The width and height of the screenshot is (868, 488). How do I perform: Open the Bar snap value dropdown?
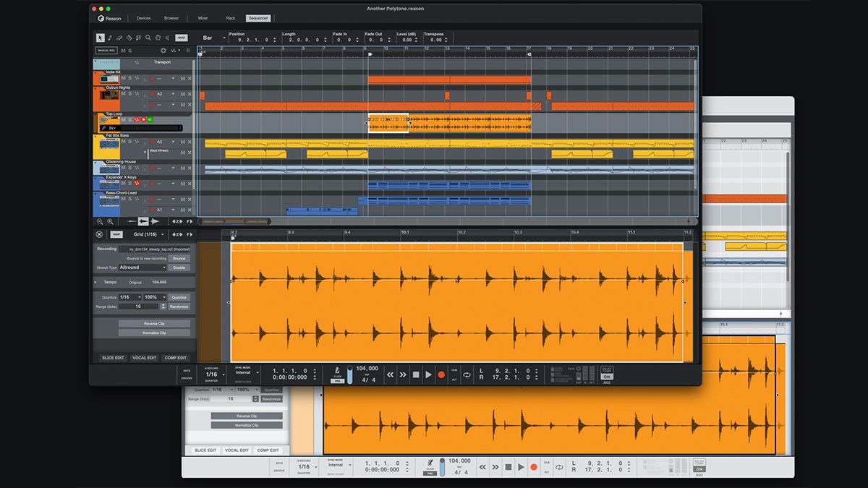coord(214,38)
